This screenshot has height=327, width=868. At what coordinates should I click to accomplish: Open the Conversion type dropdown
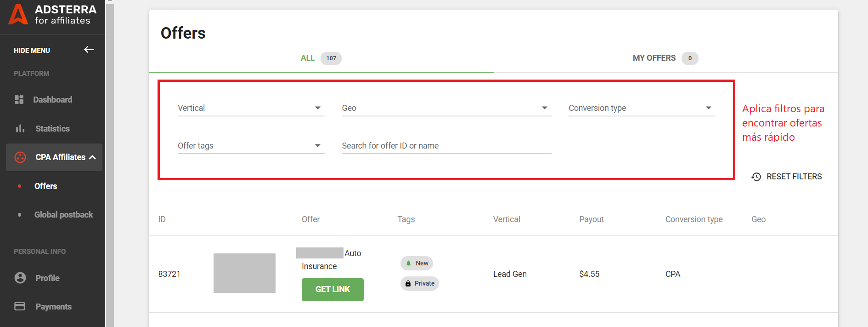click(642, 108)
